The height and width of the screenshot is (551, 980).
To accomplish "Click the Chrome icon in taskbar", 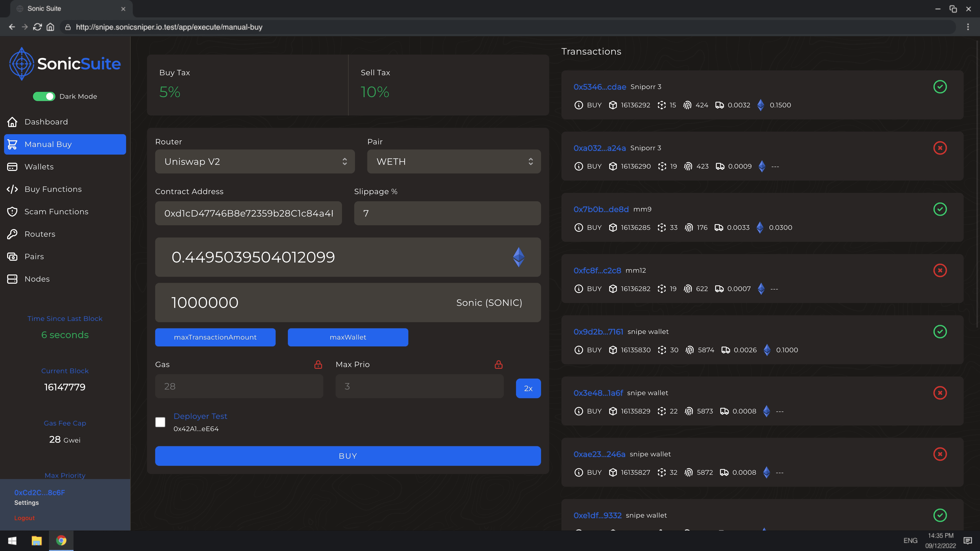I will (61, 540).
